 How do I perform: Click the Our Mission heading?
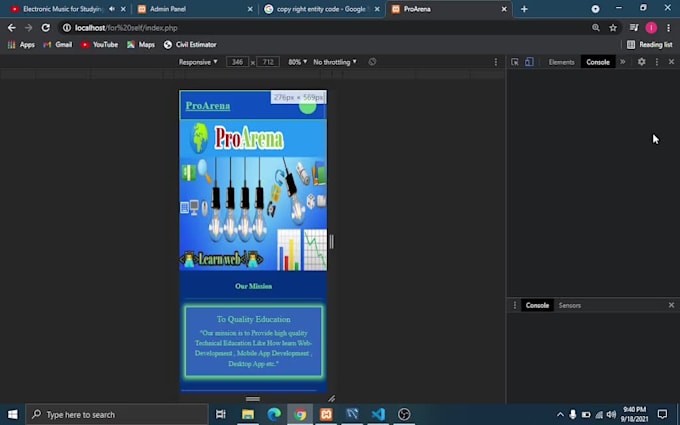(253, 286)
